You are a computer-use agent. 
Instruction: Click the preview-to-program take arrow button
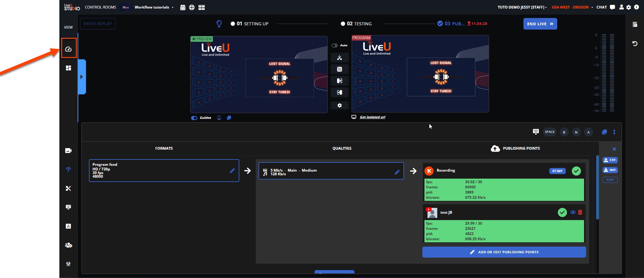tap(340, 81)
